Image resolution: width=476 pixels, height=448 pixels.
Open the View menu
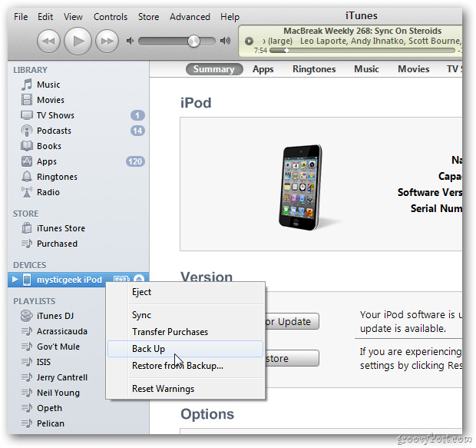[x=73, y=17]
